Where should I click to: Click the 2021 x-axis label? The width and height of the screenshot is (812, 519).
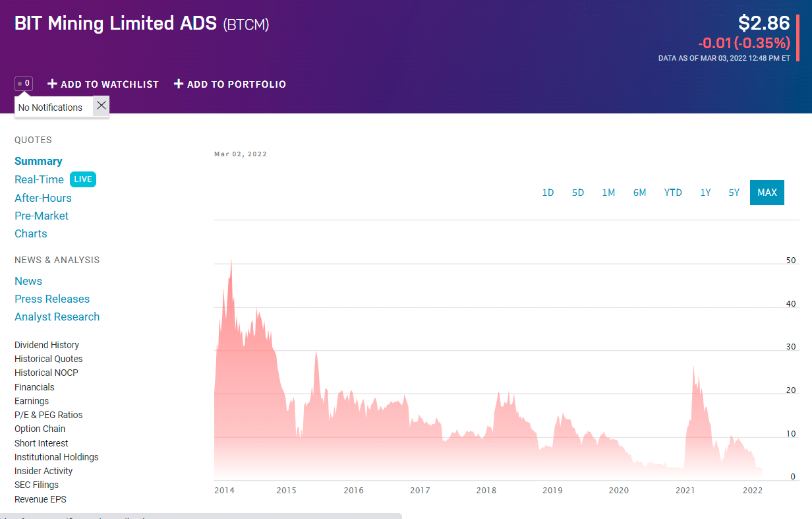tap(685, 491)
